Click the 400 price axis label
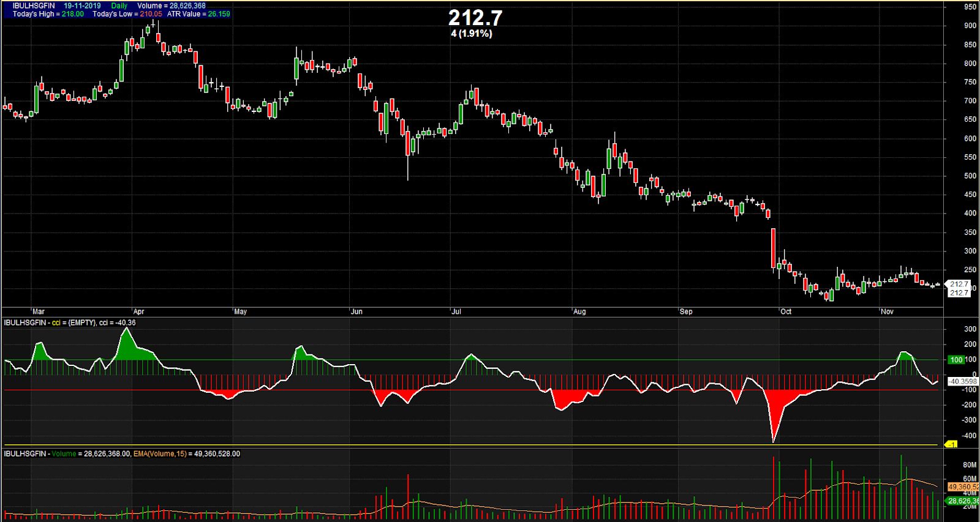This screenshot has height=522, width=980. [x=970, y=214]
